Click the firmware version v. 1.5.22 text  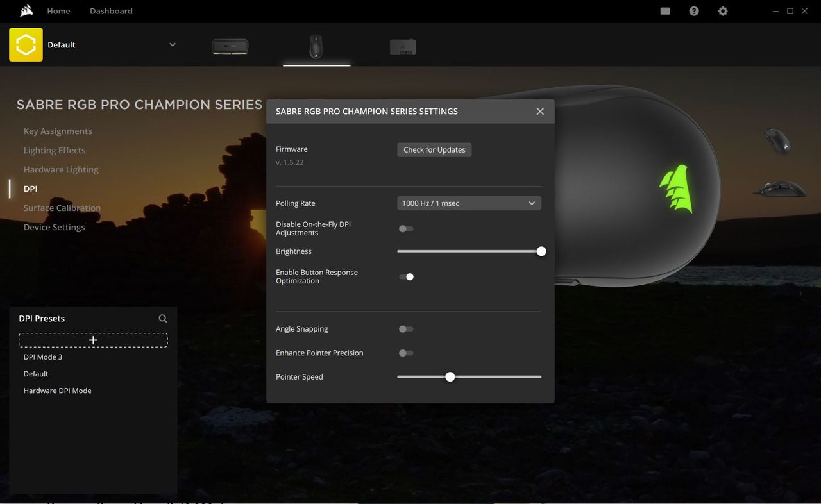290,163
